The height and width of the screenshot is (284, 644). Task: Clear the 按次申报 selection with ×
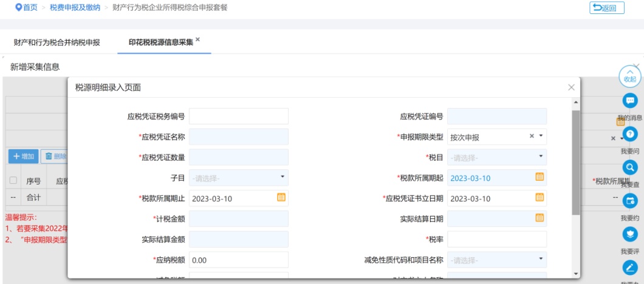[x=532, y=137]
